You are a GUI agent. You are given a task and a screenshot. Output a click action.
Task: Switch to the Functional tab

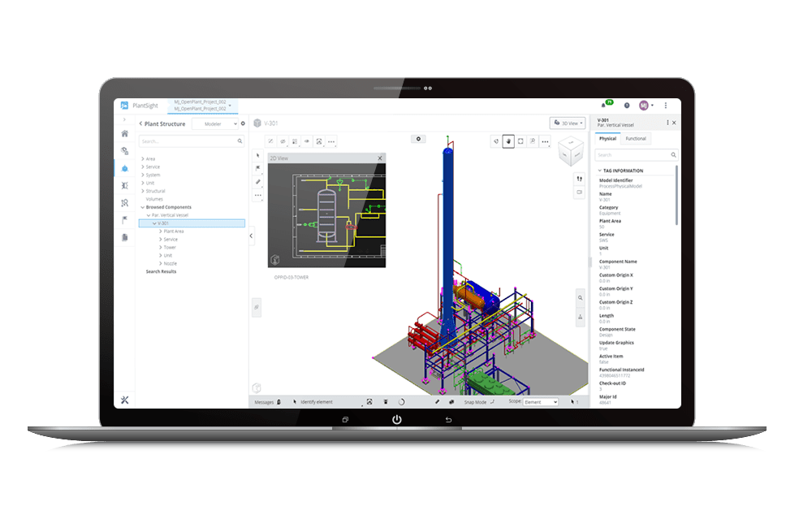point(636,139)
